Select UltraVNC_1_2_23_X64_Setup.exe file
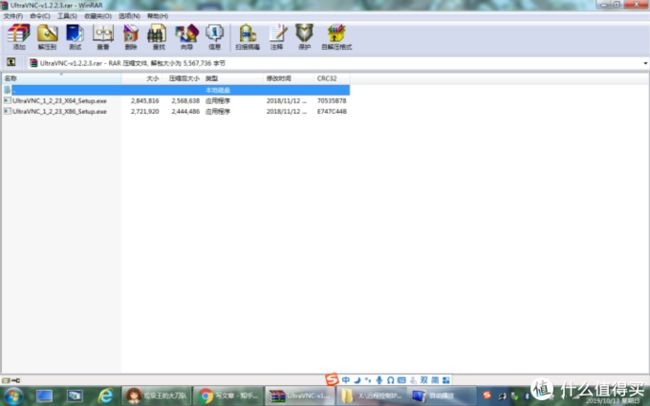 pos(59,101)
